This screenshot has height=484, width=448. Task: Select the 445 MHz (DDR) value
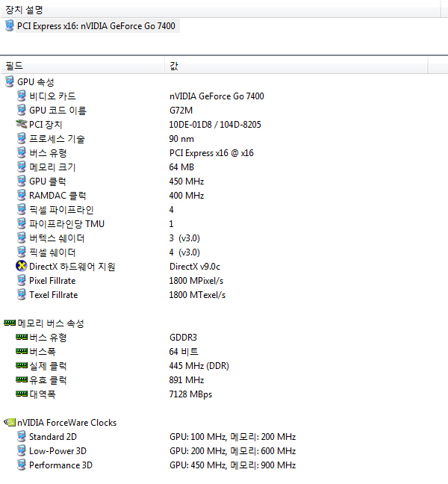click(199, 366)
